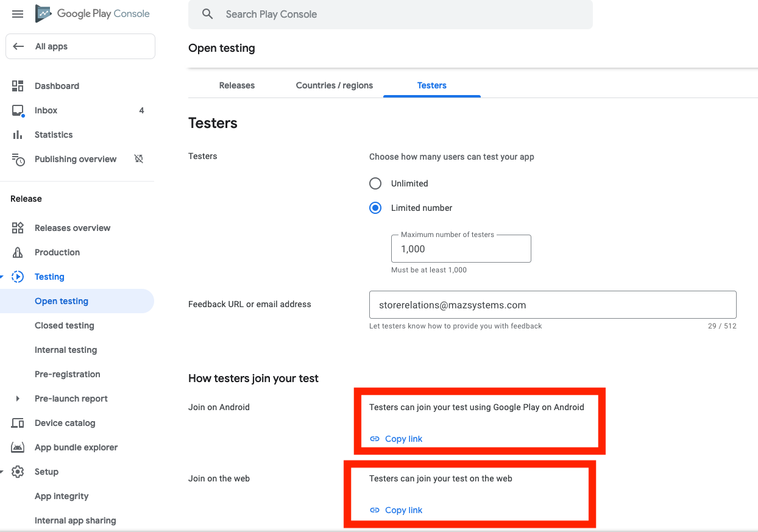
Task: Click the Maximum number of testers field
Action: click(x=461, y=249)
